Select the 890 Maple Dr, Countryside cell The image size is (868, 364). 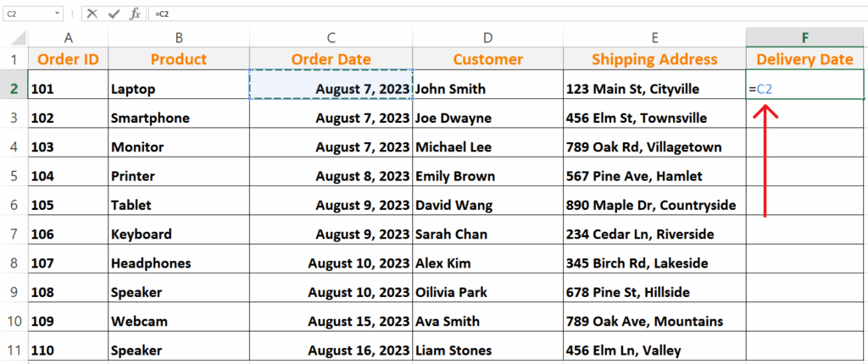pyautogui.click(x=654, y=205)
